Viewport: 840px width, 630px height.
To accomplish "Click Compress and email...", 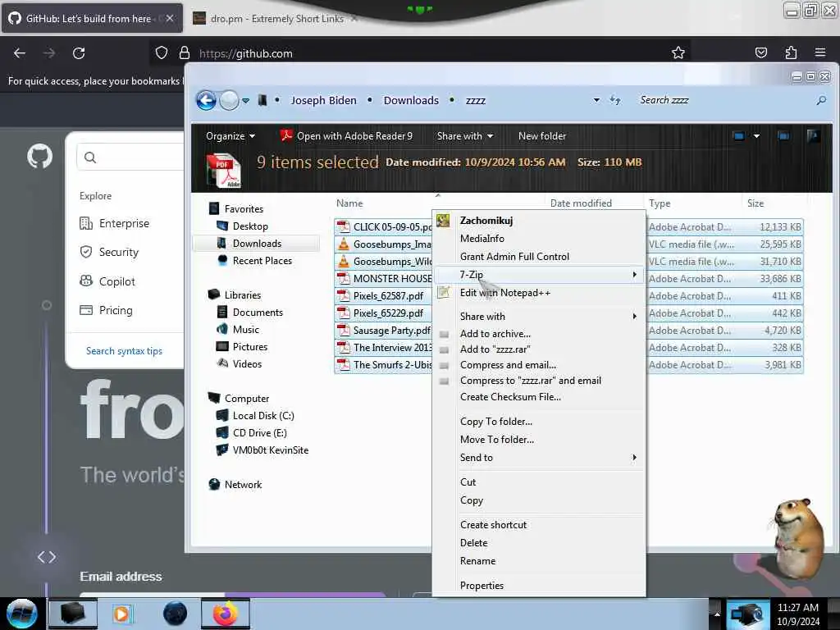I will tap(538, 365).
